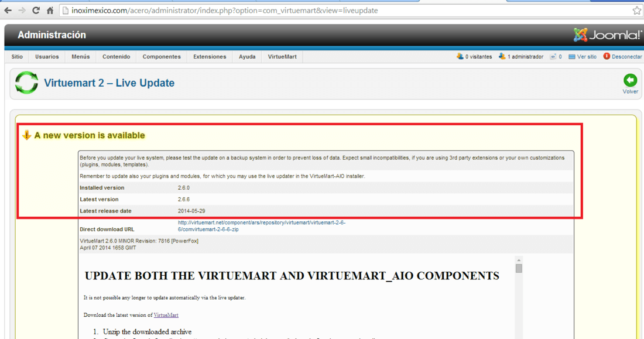Click the Ver sitio monitor icon
644x339 pixels.
click(572, 57)
